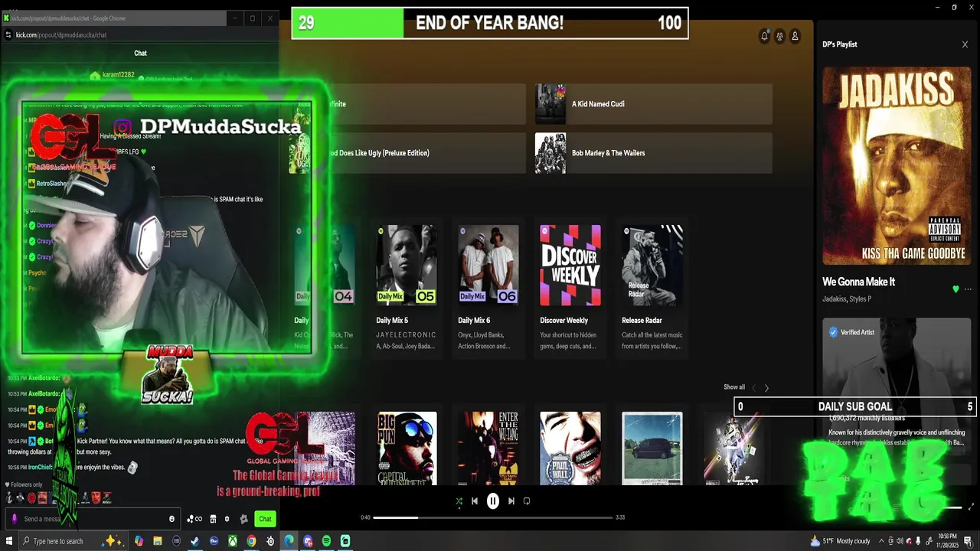
Task: Open more options for We Gonna Make It
Action: 968,289
